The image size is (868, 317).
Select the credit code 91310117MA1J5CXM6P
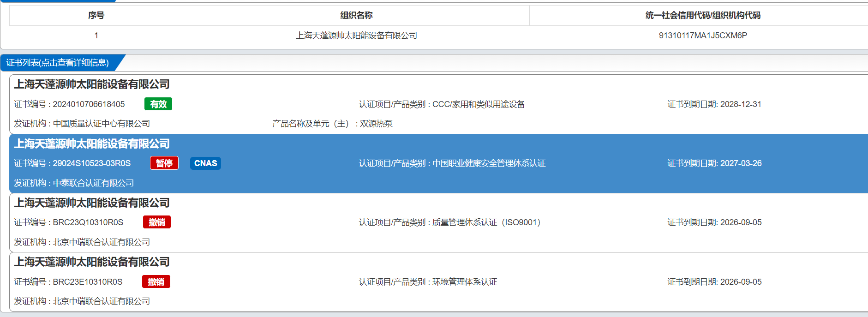click(x=703, y=36)
